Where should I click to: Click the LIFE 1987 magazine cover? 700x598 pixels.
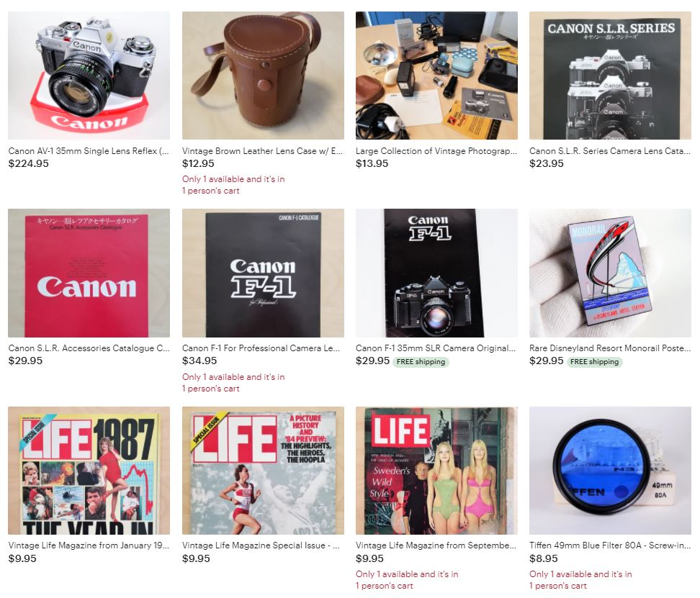point(89,471)
